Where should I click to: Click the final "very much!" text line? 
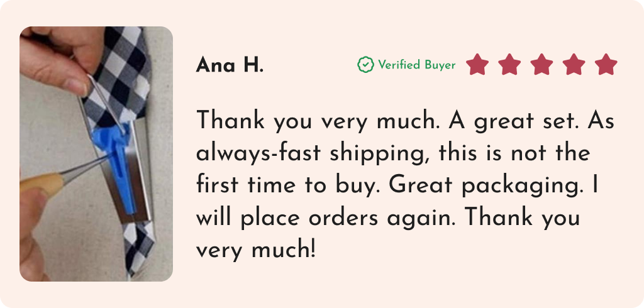(x=257, y=251)
